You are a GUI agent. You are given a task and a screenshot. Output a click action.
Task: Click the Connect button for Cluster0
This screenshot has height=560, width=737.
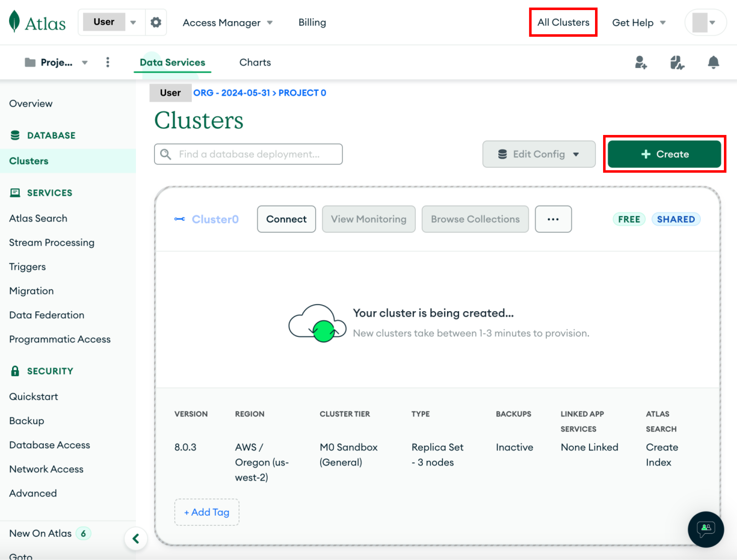pos(286,219)
